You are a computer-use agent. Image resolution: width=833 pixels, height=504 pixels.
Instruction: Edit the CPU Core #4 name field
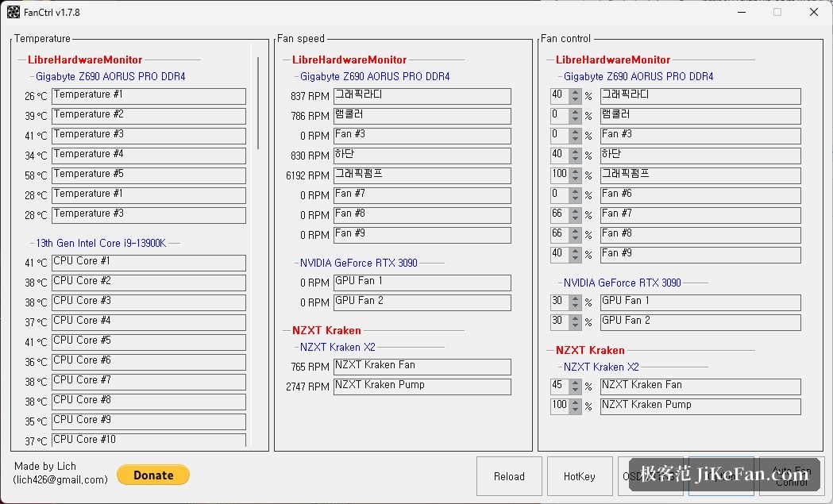(x=148, y=322)
